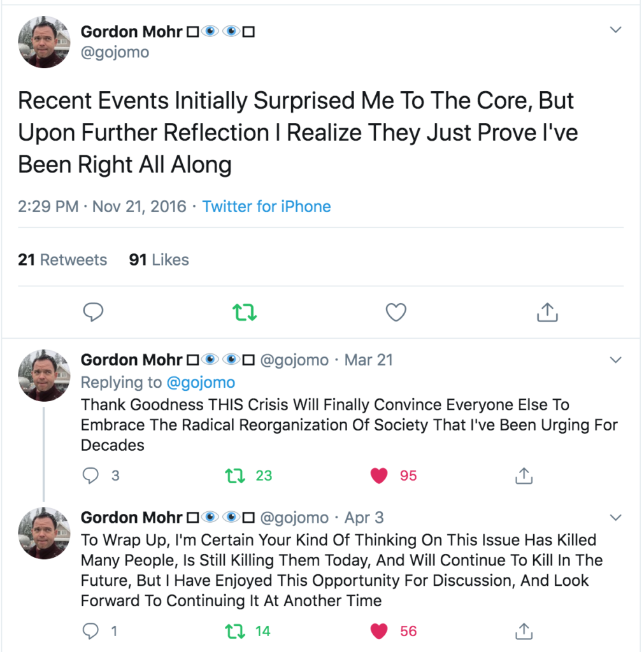Screen dimensions: 644x652
Task: Unlike the Apr 3 tweet with 56 likes
Action: click(x=379, y=631)
